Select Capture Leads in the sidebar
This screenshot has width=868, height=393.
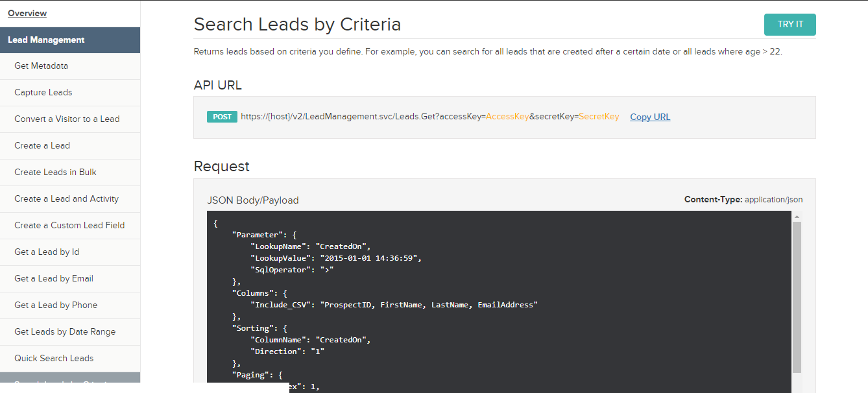[43, 93]
